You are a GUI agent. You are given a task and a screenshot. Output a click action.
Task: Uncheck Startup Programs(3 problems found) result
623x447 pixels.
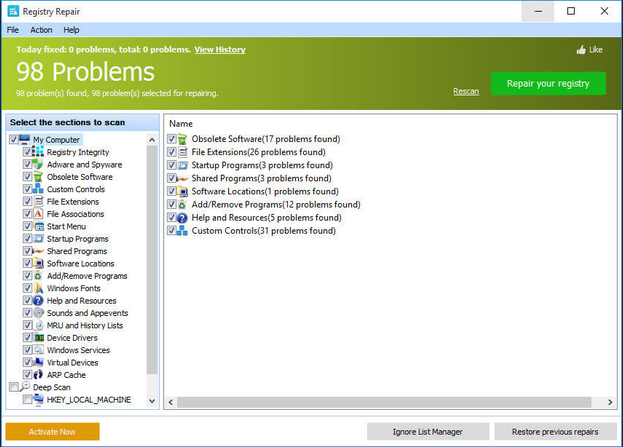(x=172, y=165)
